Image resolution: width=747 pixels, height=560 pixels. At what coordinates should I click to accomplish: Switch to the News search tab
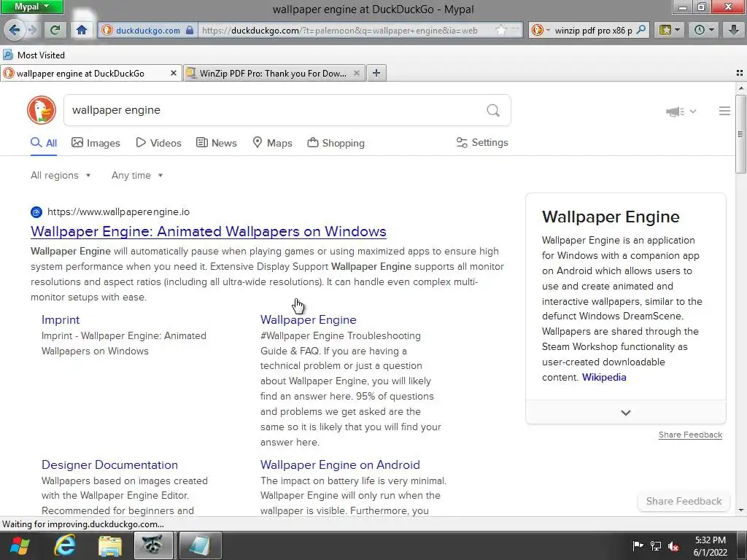pyautogui.click(x=217, y=143)
